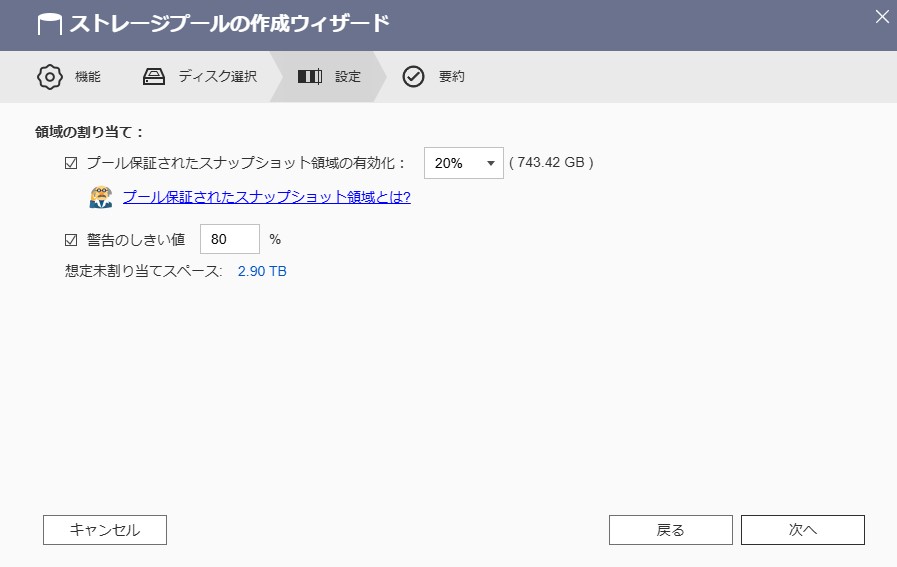Click the disk drive icon in wizard steps
The width and height of the screenshot is (897, 567).
coord(154,77)
